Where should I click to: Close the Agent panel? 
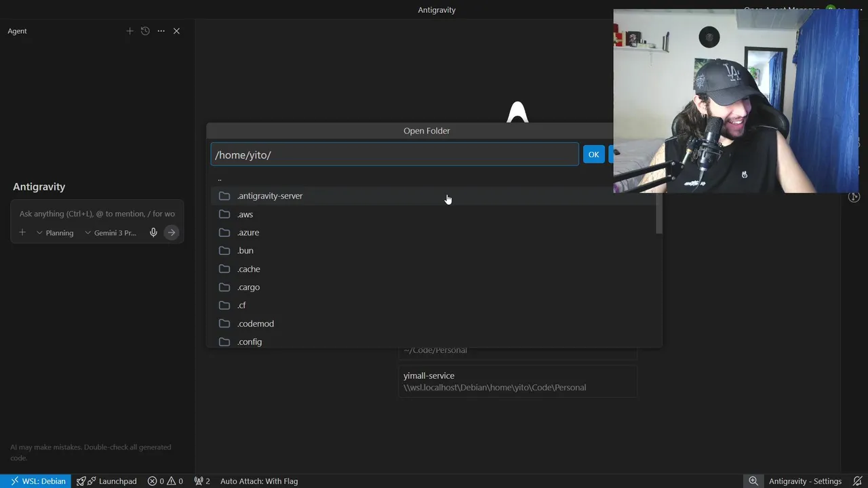(x=176, y=31)
